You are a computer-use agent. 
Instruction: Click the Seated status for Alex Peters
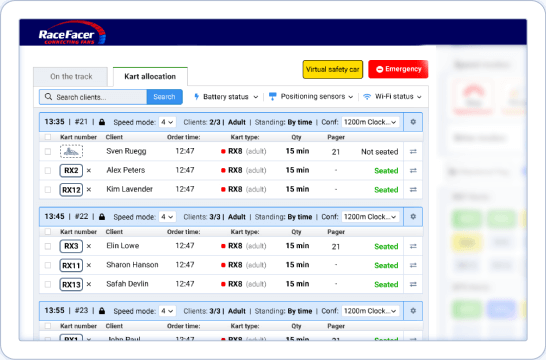coord(386,171)
